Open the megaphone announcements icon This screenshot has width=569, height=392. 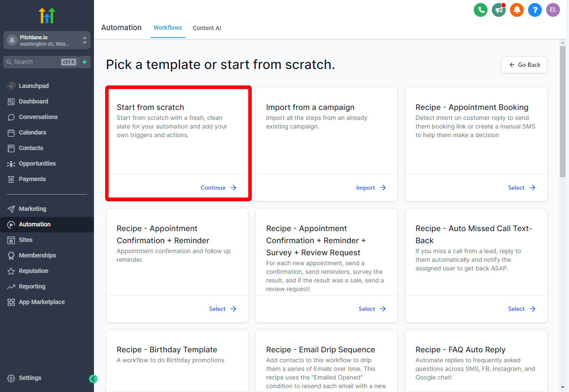499,10
